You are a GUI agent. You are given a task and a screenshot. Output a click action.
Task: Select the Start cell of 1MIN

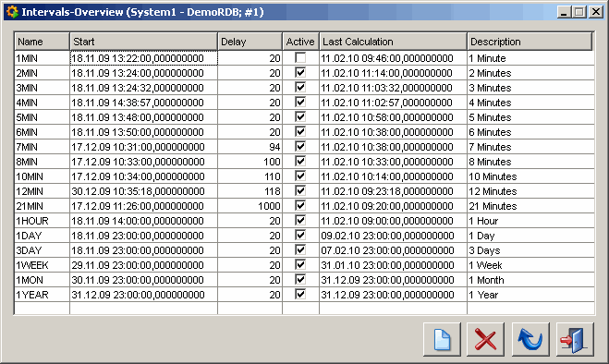144,58
